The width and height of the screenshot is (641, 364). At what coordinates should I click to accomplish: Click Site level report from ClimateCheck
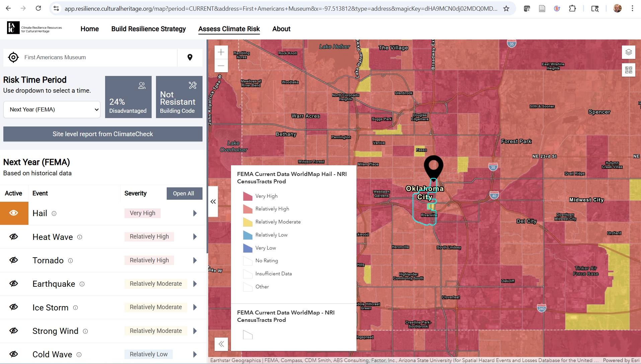pyautogui.click(x=103, y=134)
